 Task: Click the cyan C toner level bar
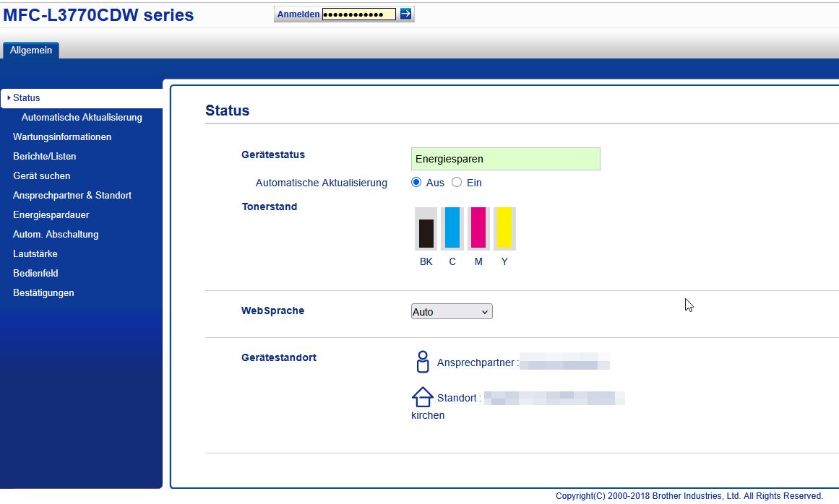[x=452, y=229]
